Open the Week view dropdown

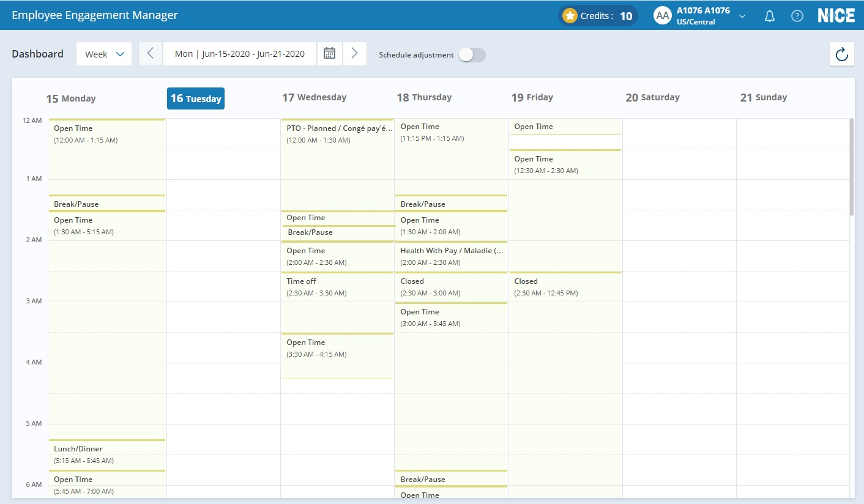[104, 54]
